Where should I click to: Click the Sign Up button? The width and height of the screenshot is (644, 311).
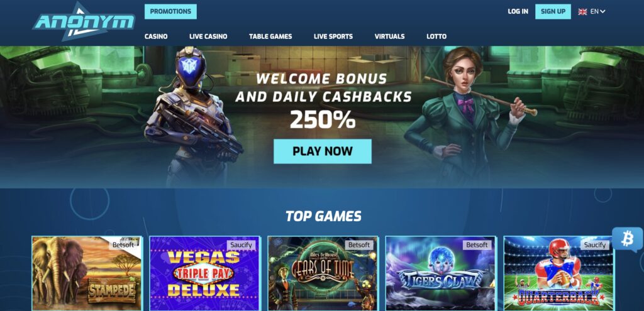point(553,11)
